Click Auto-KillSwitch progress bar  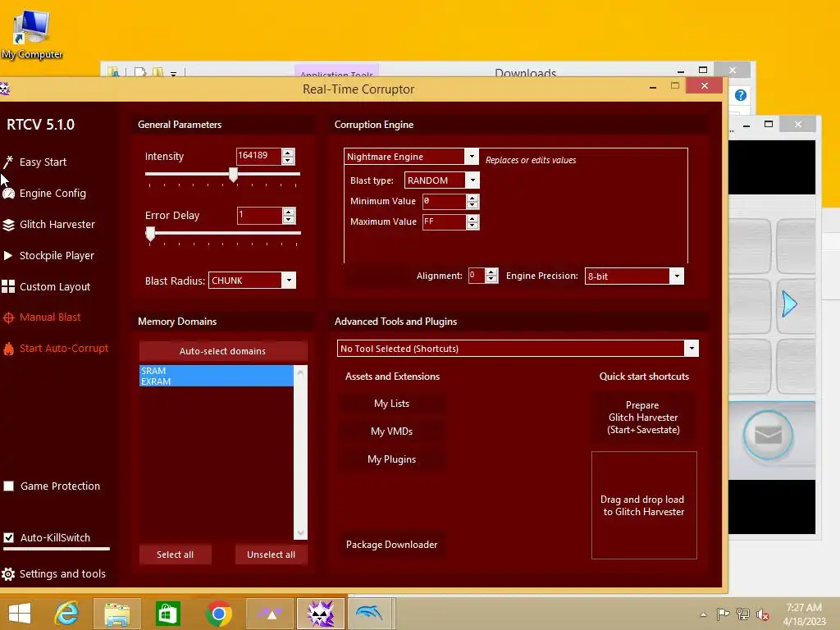click(x=57, y=549)
